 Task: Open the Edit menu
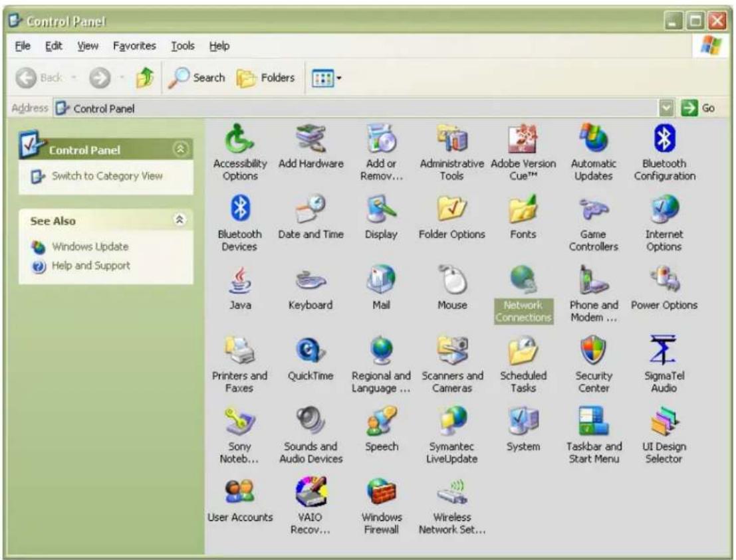click(53, 46)
